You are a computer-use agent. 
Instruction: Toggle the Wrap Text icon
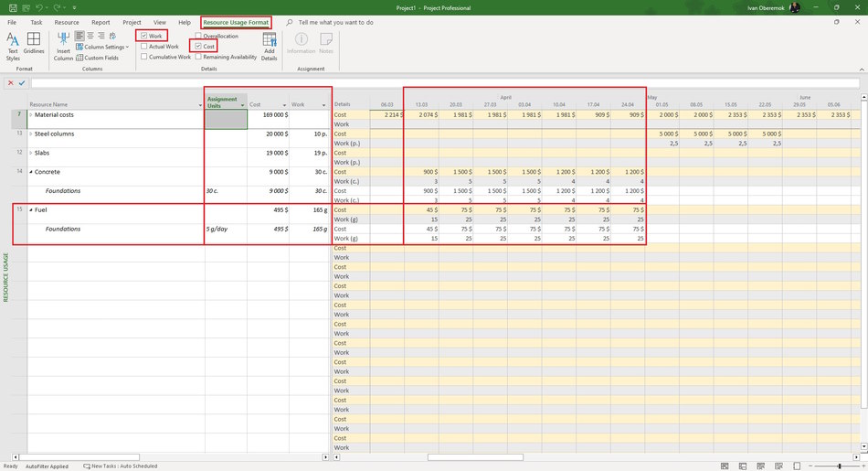tap(112, 36)
